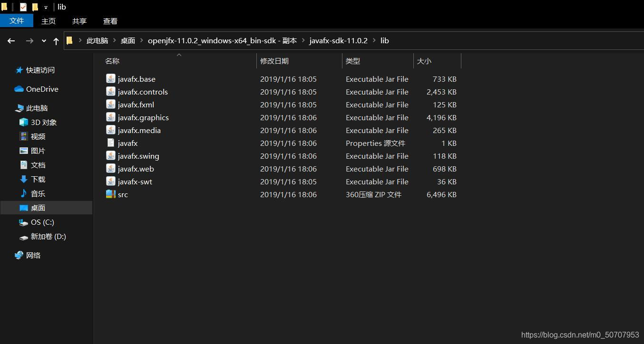Click 此电脑 in the address bar
The height and width of the screenshot is (344, 644).
pyautogui.click(x=97, y=41)
